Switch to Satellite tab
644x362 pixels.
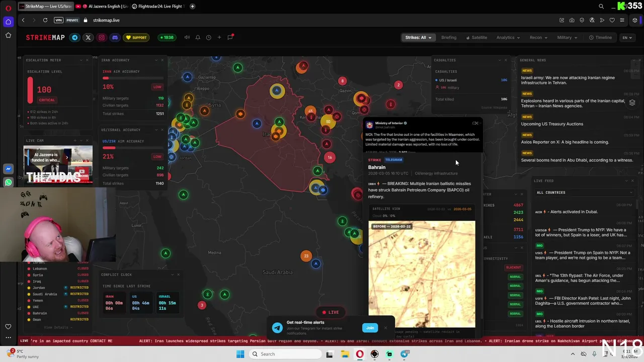click(x=476, y=38)
